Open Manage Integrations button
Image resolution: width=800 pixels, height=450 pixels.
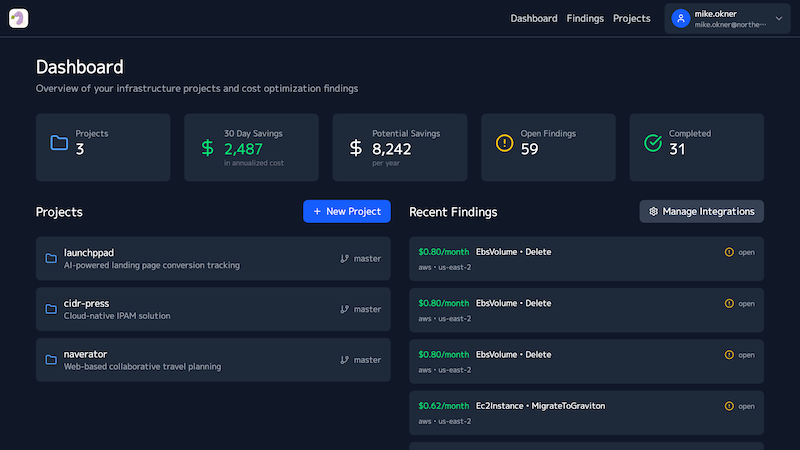coord(702,211)
